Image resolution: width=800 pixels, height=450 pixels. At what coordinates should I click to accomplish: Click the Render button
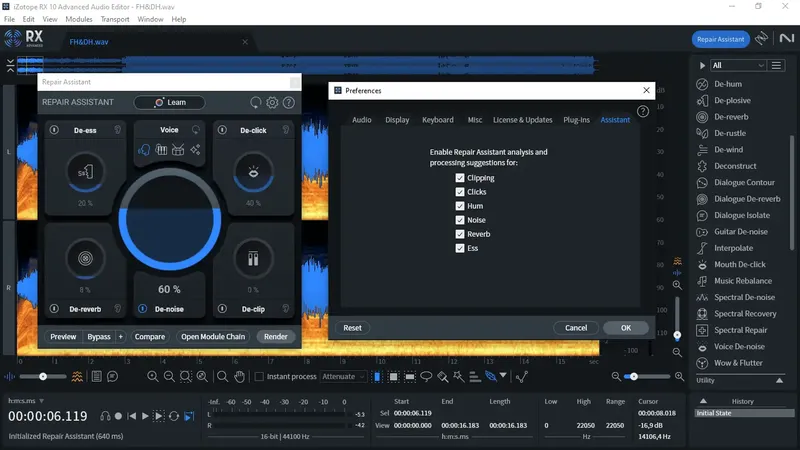pos(276,337)
